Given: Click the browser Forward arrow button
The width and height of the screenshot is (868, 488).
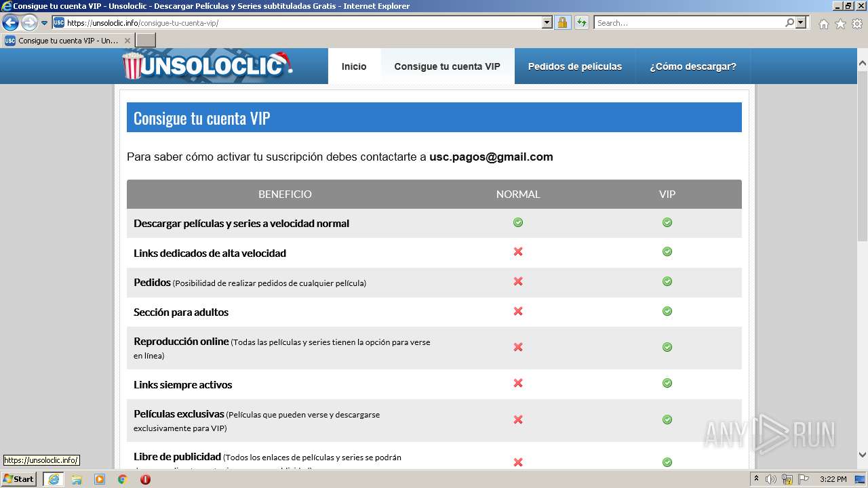Looking at the screenshot, I should coord(29,22).
